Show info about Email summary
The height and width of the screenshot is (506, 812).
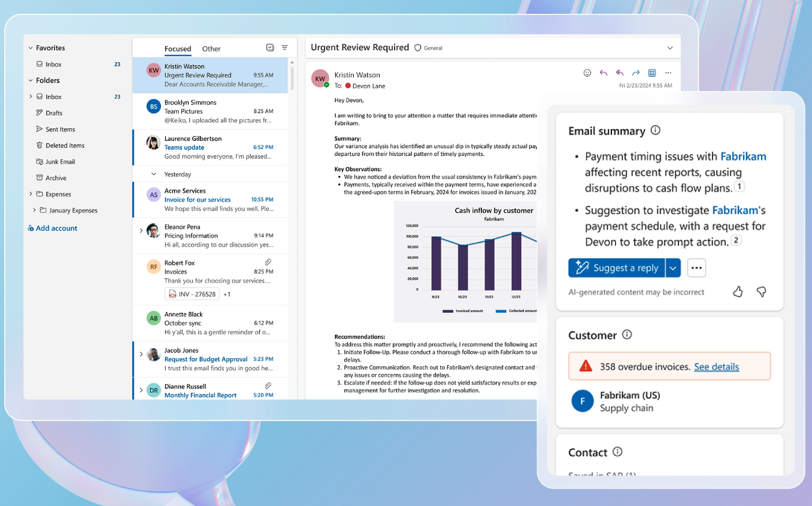pyautogui.click(x=656, y=130)
